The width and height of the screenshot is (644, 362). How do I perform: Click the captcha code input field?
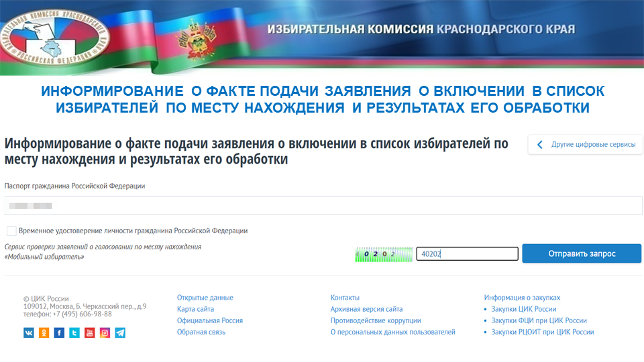click(467, 254)
